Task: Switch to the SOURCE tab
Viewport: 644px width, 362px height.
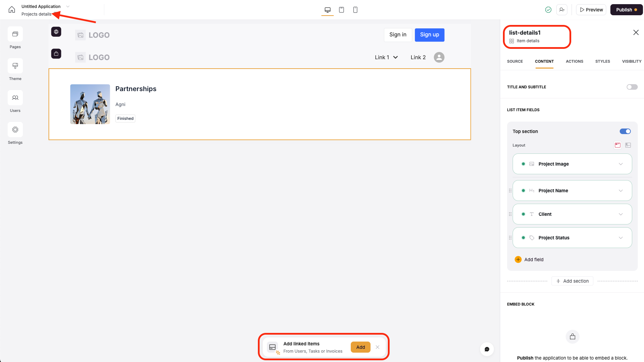Action: pos(515,61)
